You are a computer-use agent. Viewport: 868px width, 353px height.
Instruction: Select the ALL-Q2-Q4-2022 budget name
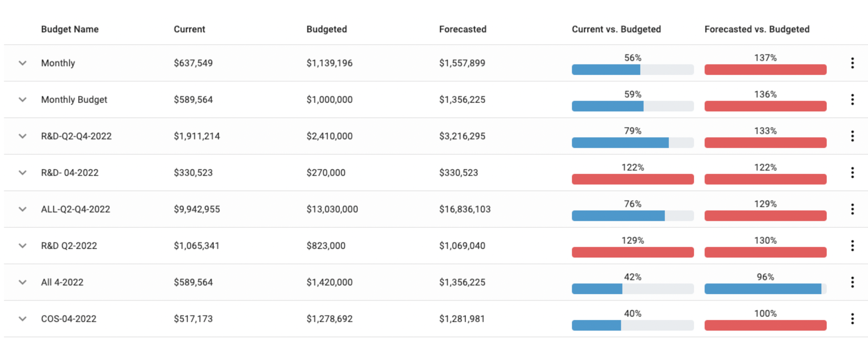76,209
